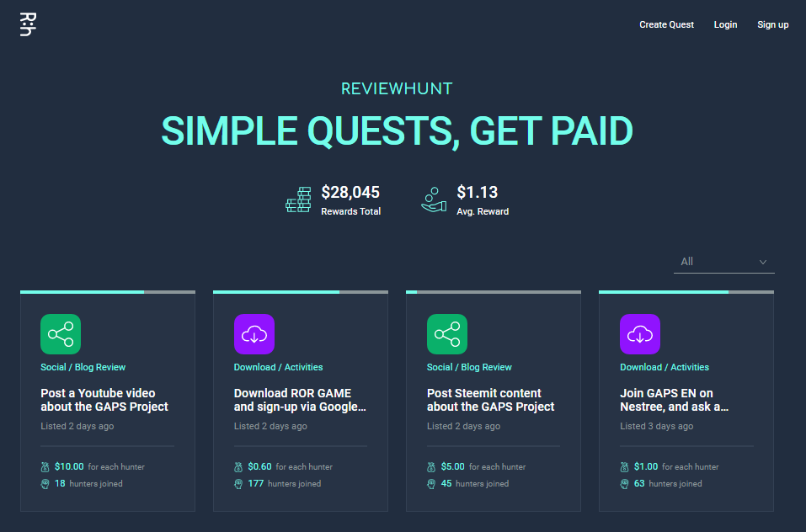This screenshot has height=532, width=806.
Task: Click Listed 3 days ago on Nestree quest
Action: click(656, 426)
